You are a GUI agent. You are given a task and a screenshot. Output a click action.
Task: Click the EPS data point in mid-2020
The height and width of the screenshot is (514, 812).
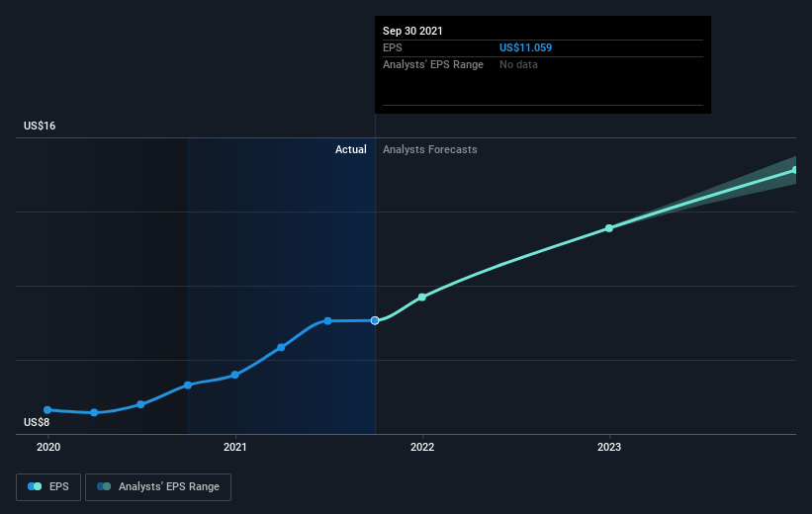pos(140,404)
